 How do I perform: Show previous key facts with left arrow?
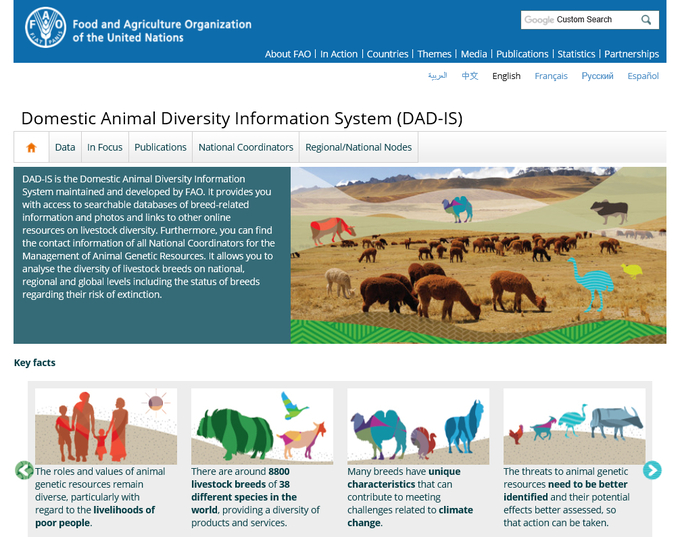[x=24, y=470]
